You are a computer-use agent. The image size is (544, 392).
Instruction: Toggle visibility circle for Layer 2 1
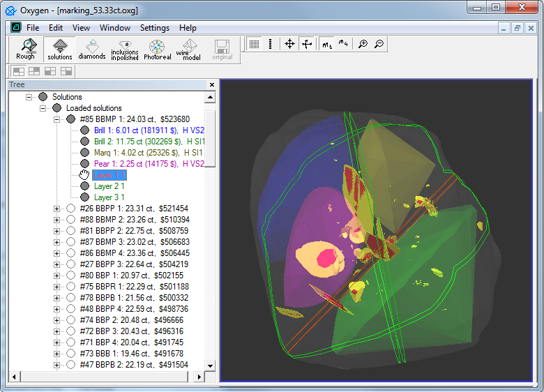click(84, 186)
